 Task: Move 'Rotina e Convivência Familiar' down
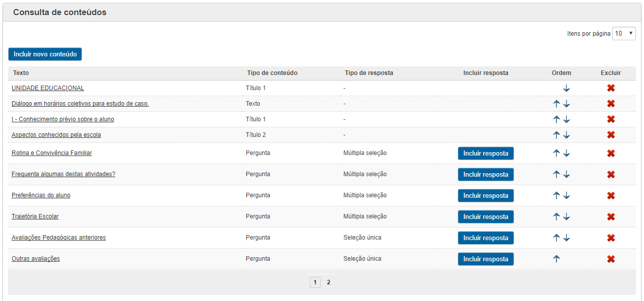(x=566, y=153)
